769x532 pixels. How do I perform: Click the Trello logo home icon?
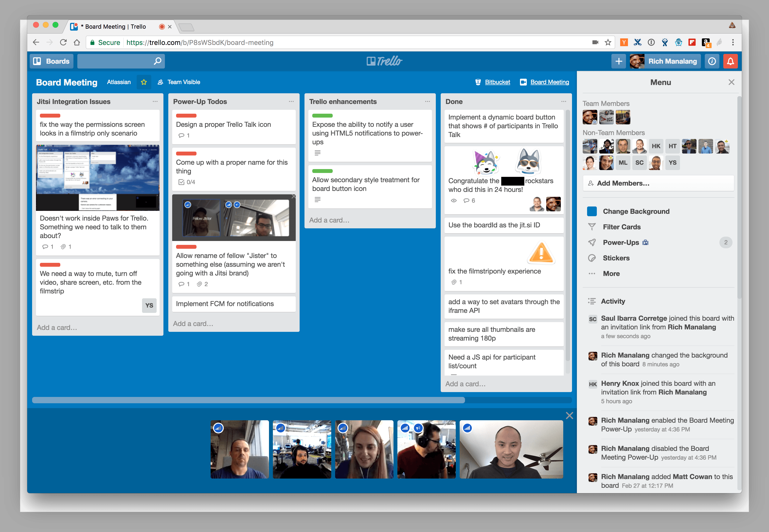384,61
